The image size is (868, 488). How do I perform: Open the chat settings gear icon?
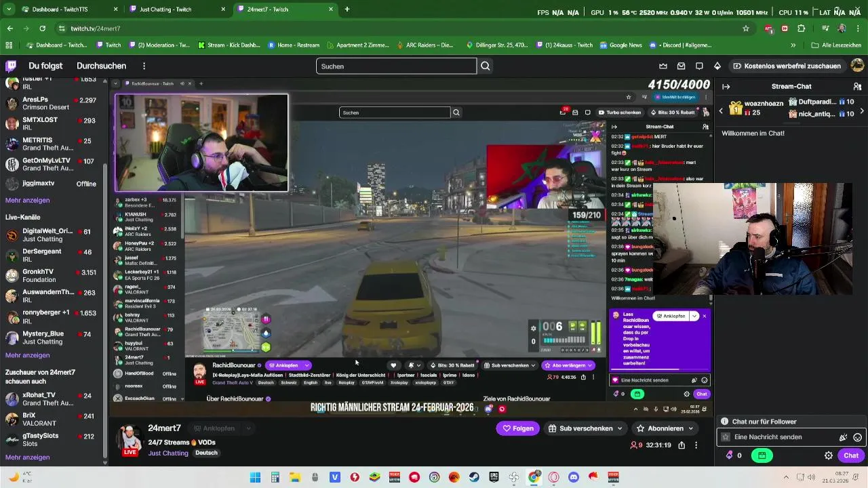(829, 455)
